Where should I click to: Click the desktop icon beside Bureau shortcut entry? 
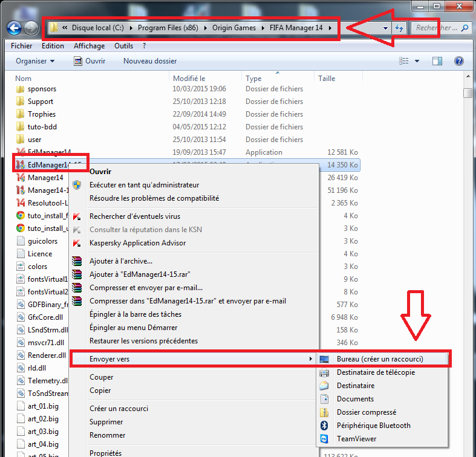(324, 359)
